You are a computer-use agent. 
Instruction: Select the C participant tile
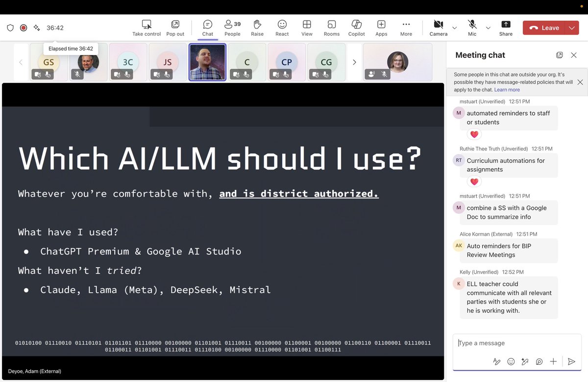click(x=247, y=62)
